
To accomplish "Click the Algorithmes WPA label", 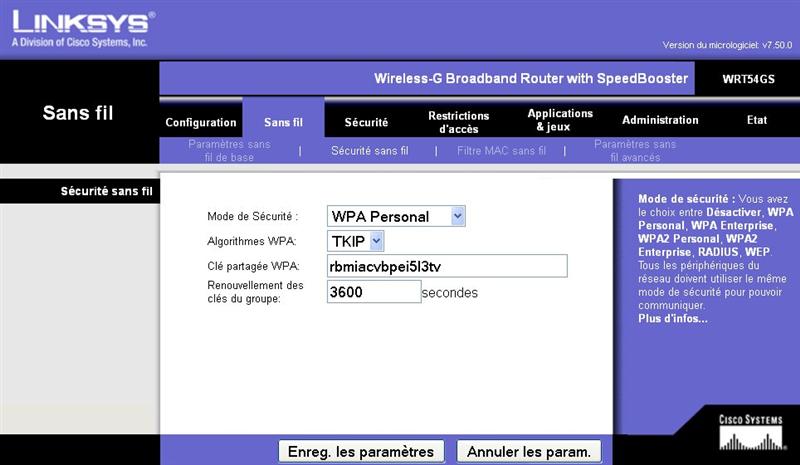I will [x=252, y=241].
